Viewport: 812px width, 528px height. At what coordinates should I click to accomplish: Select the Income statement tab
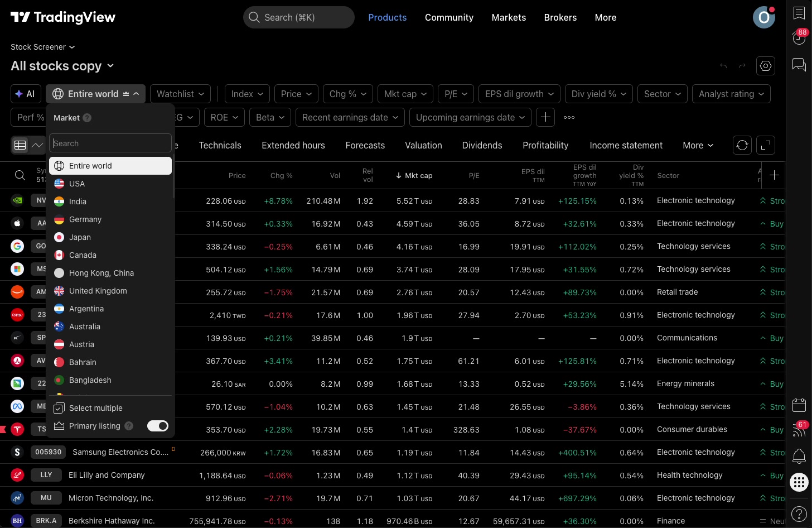[626, 145]
